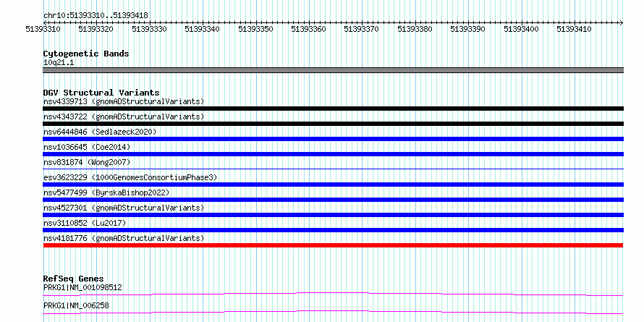Click ruler coordinate 51393410
The height and width of the screenshot is (322, 644).
tap(575, 29)
